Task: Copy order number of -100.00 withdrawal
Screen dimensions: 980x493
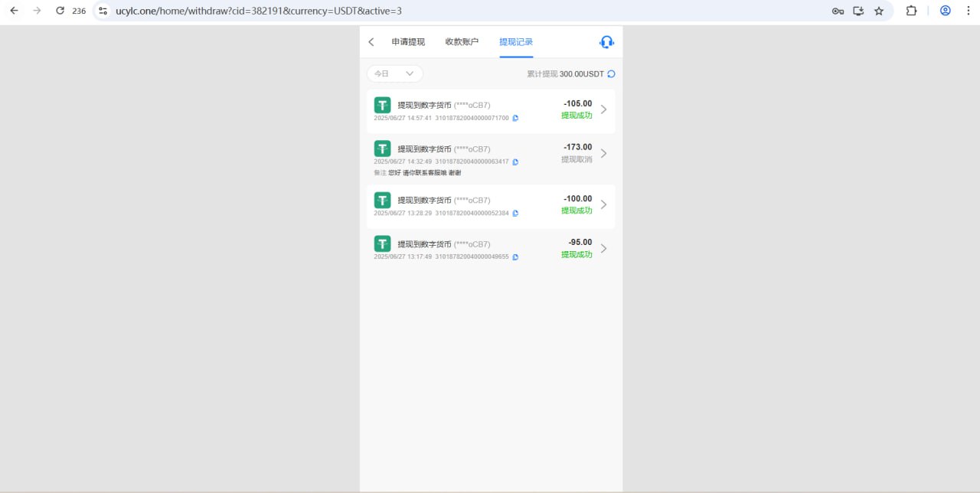Action: (x=515, y=213)
